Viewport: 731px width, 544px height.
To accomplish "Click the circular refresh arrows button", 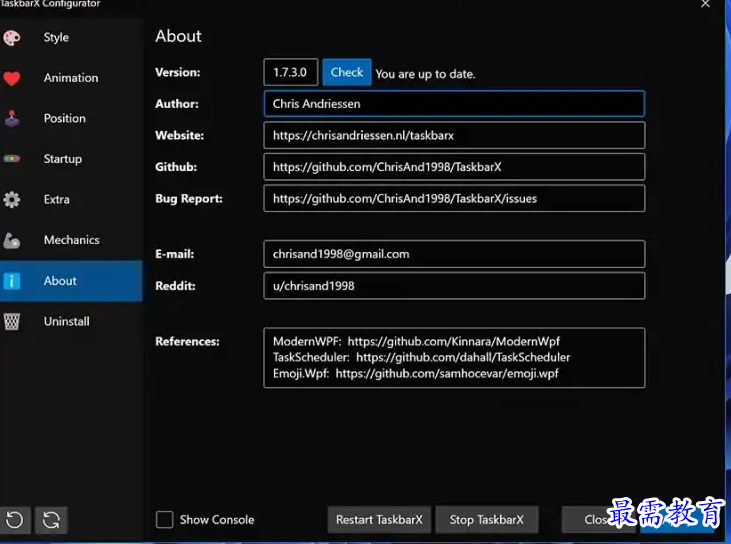I will (x=51, y=520).
